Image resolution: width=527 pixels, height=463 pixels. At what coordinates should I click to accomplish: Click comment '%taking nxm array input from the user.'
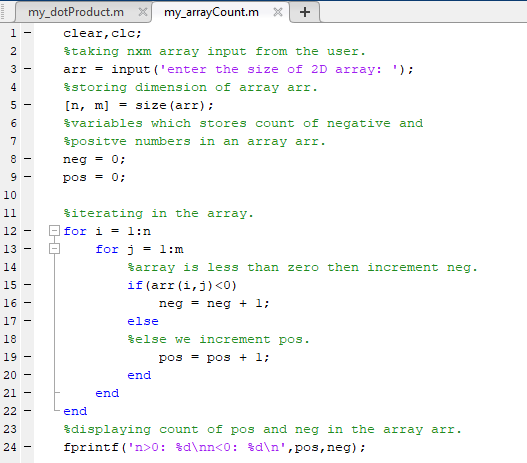(214, 51)
